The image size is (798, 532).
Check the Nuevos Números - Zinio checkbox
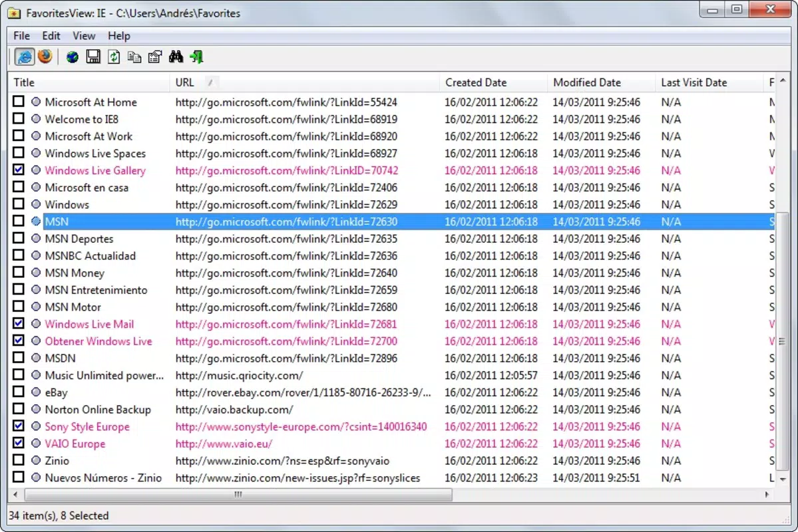(19, 477)
